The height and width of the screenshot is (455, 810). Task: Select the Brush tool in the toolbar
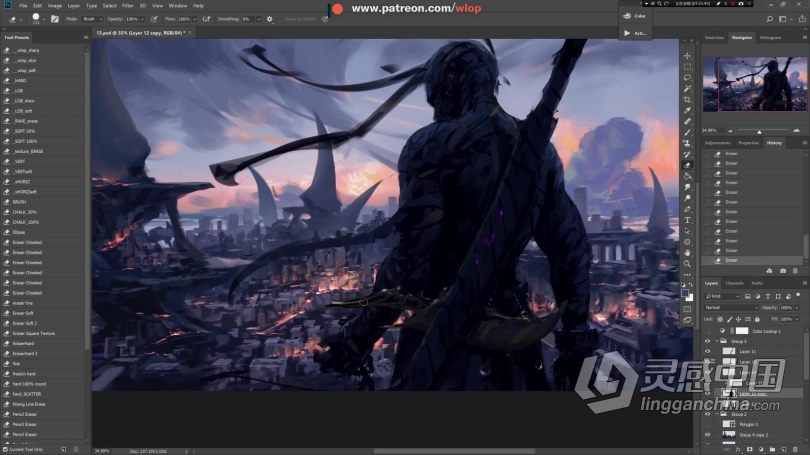click(x=687, y=132)
